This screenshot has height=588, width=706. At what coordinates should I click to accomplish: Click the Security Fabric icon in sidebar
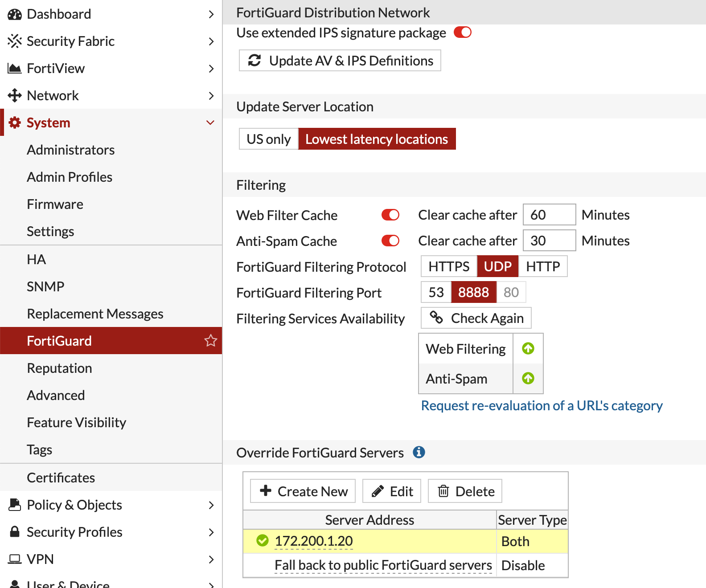tap(15, 41)
